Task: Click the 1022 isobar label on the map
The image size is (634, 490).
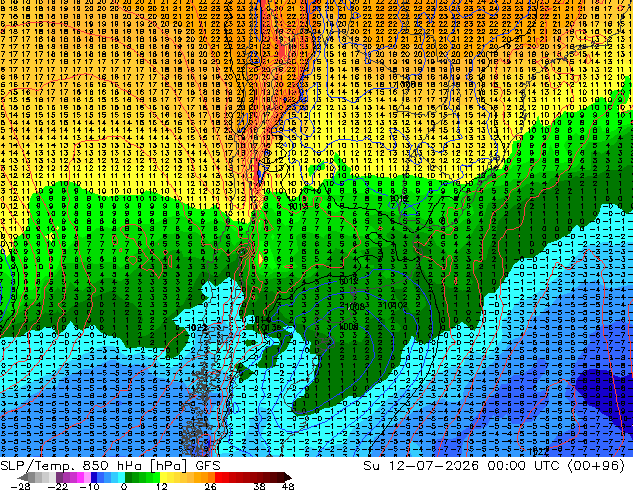Action: (x=198, y=327)
